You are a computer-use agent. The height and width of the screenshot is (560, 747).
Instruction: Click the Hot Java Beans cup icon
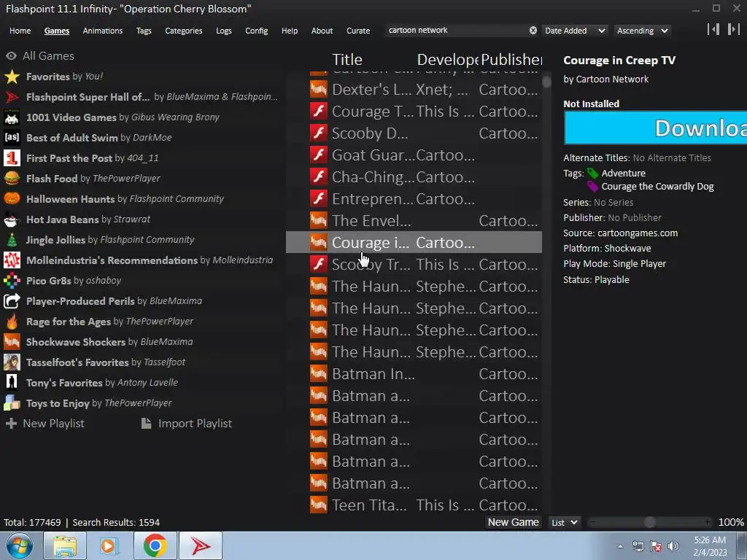[12, 219]
